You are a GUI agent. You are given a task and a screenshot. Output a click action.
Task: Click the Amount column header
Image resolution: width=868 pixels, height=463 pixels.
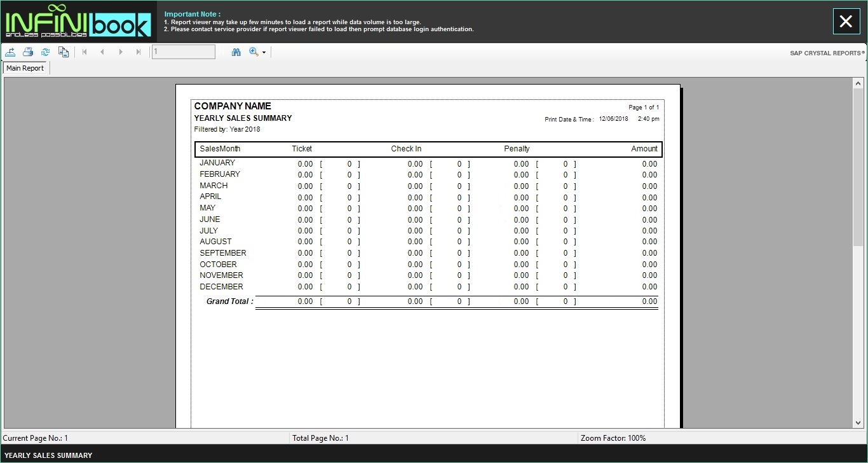click(644, 149)
